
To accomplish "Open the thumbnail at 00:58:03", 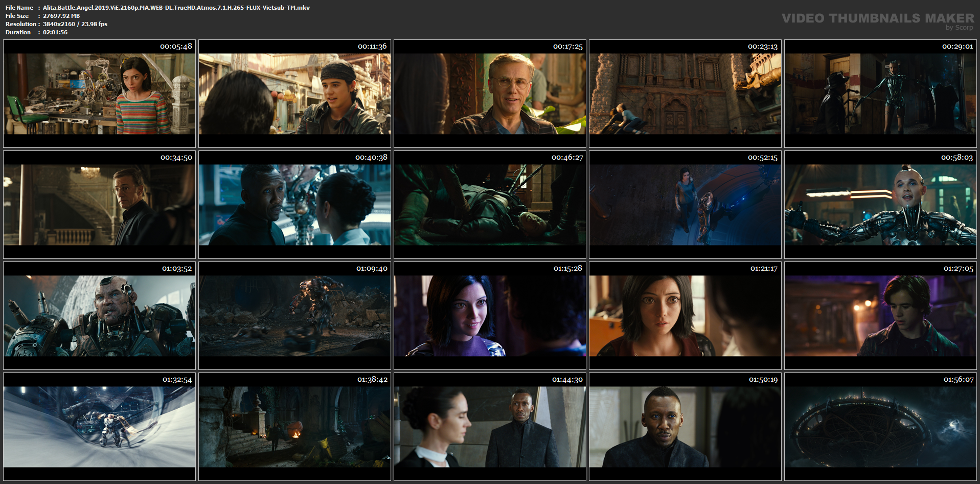I will [880, 205].
